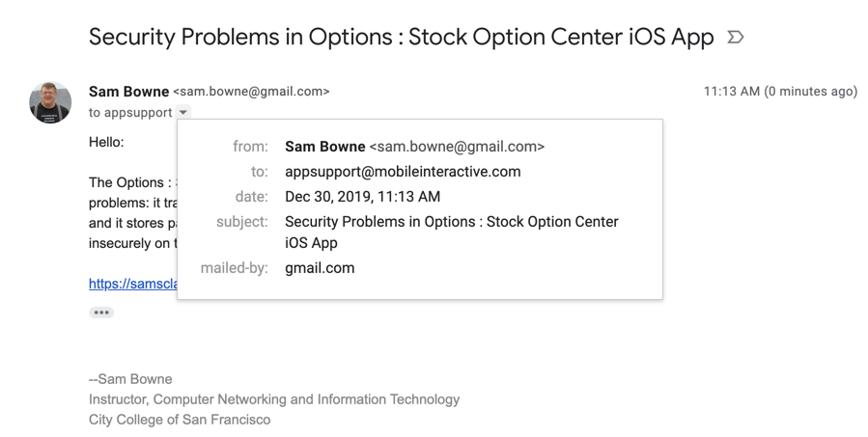Click City College of San Francisco text
This screenshot has height=437, width=868.
coord(180,420)
